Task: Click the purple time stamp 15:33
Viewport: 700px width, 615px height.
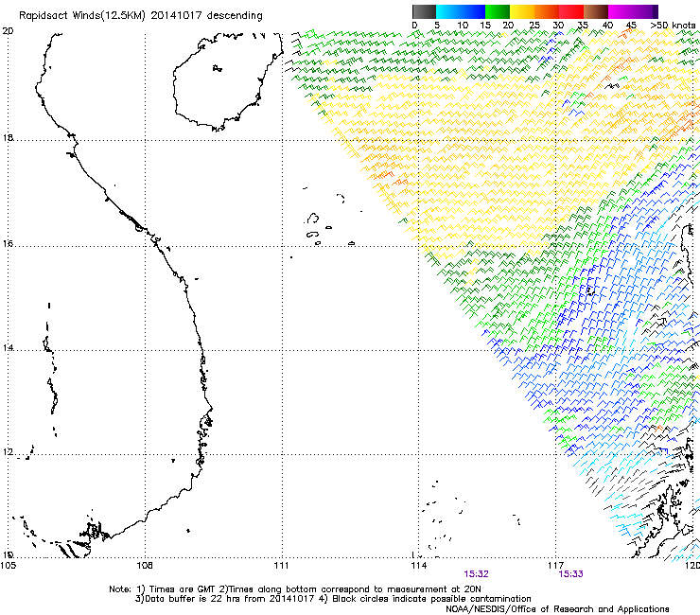Action: pos(571,574)
